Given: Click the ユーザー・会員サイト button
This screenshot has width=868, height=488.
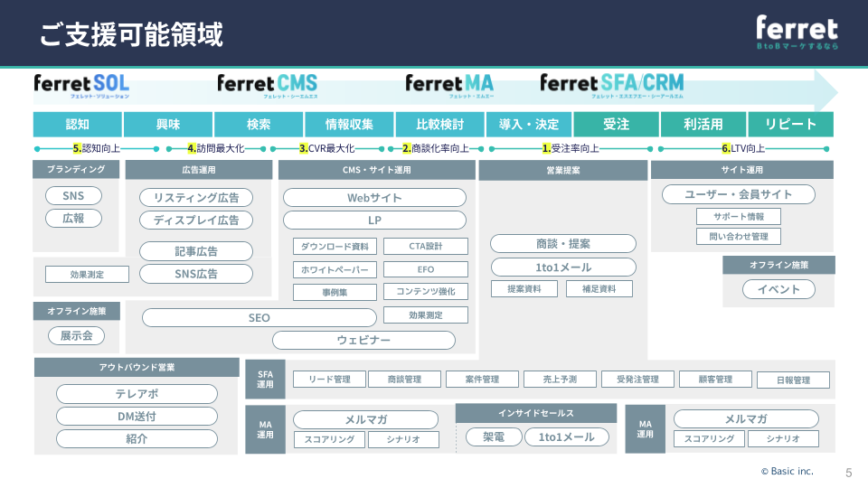Looking at the screenshot, I should coord(738,194).
